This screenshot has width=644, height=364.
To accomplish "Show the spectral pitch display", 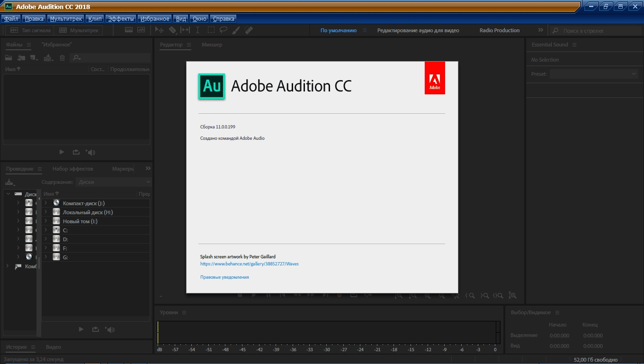I will coord(141,30).
